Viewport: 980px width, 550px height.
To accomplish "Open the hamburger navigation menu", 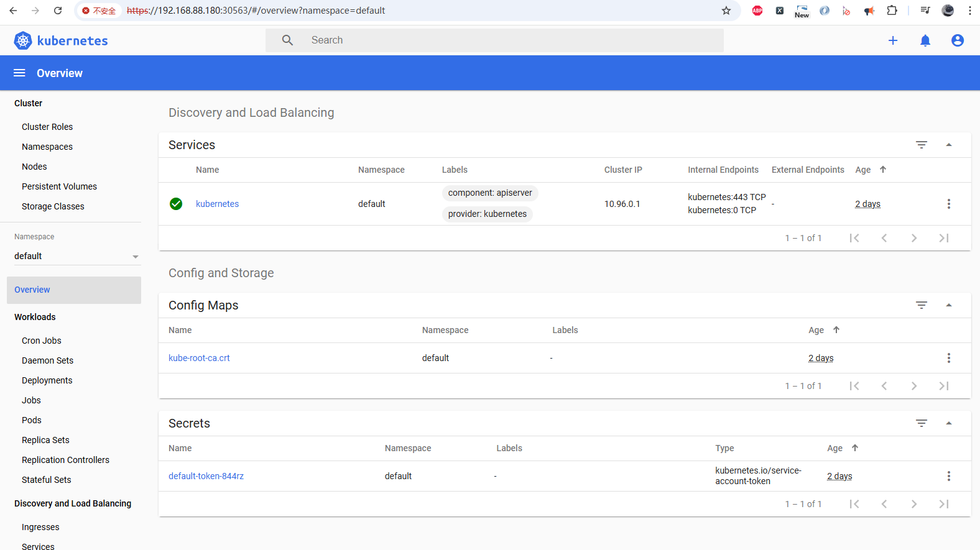I will pyautogui.click(x=19, y=73).
